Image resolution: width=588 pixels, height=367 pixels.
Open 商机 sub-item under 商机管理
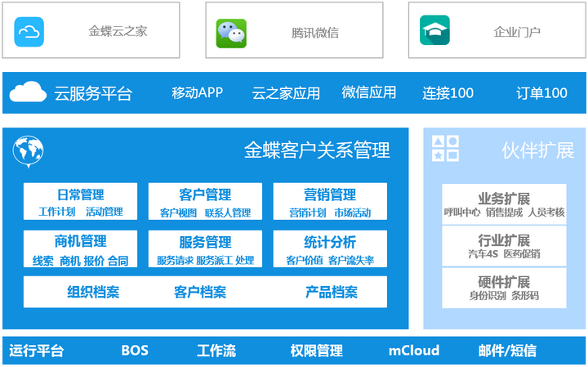point(70,261)
